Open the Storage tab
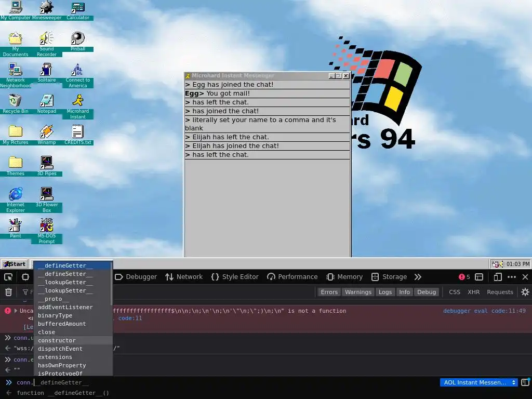 389,277
